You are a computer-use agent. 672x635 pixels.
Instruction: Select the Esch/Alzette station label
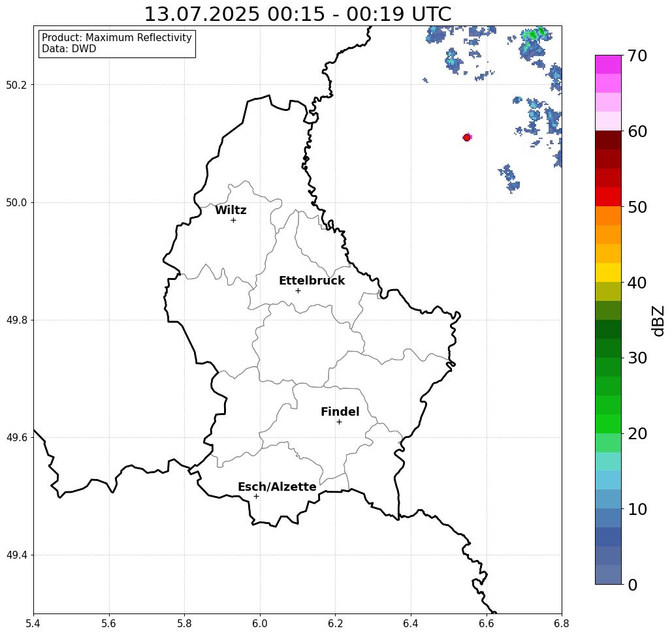coord(278,487)
